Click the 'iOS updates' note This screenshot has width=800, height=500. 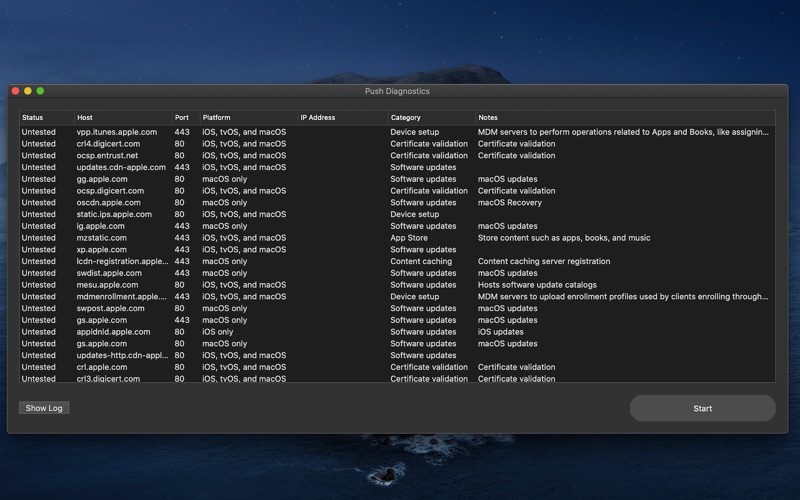pos(501,332)
